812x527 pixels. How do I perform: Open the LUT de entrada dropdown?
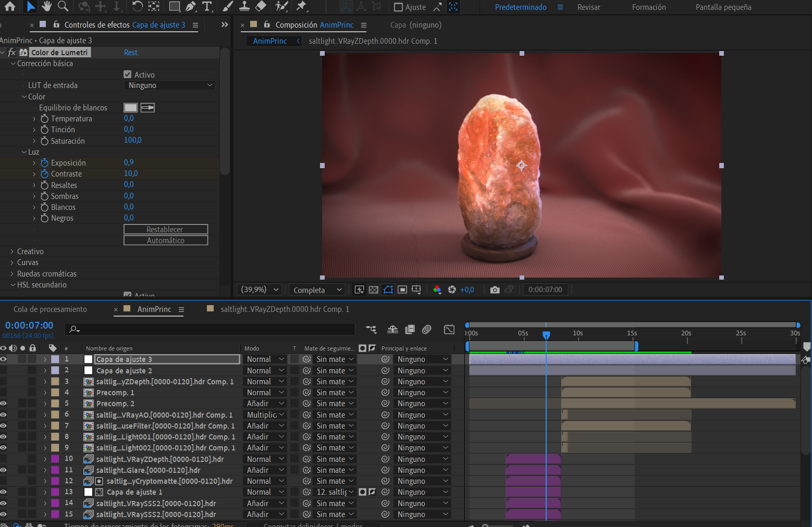170,85
